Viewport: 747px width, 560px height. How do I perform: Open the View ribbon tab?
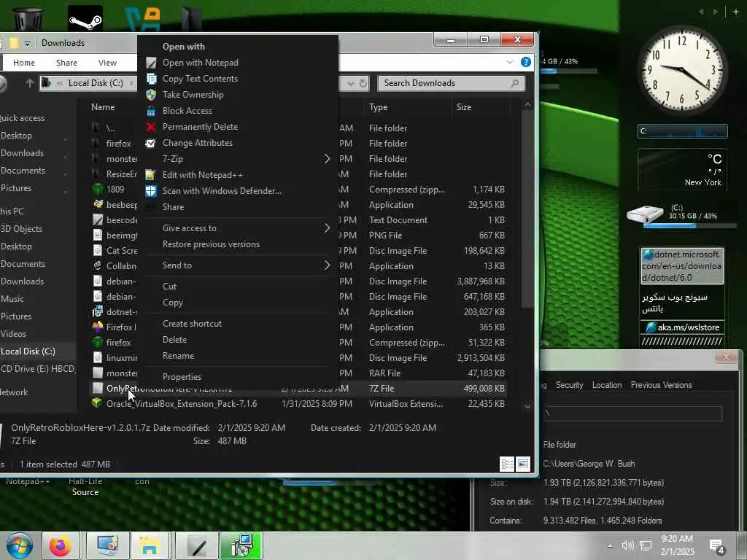pyautogui.click(x=108, y=63)
